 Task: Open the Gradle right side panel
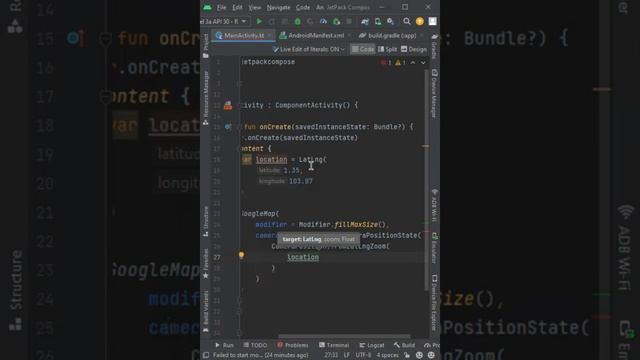pos(435,46)
